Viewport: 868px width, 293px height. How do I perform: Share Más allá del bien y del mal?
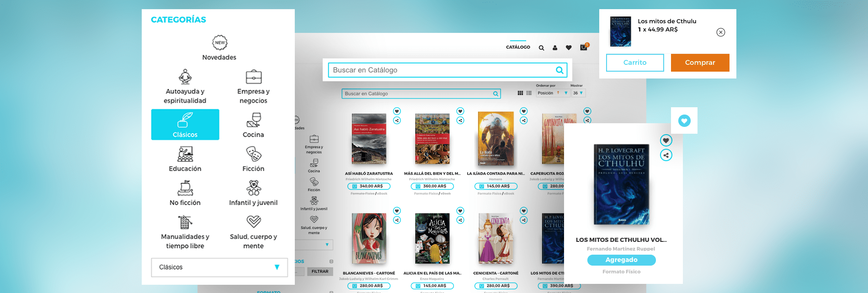tap(460, 120)
